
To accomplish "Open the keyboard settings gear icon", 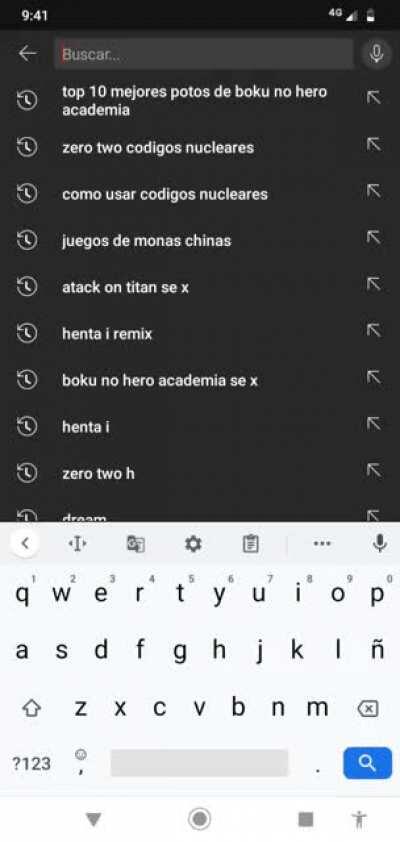I will [193, 544].
